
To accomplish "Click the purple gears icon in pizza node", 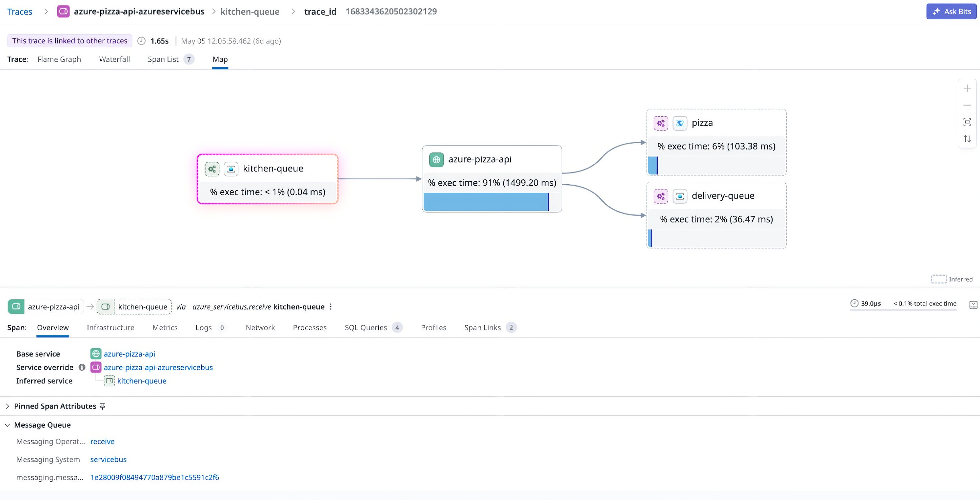I will pyautogui.click(x=661, y=123).
